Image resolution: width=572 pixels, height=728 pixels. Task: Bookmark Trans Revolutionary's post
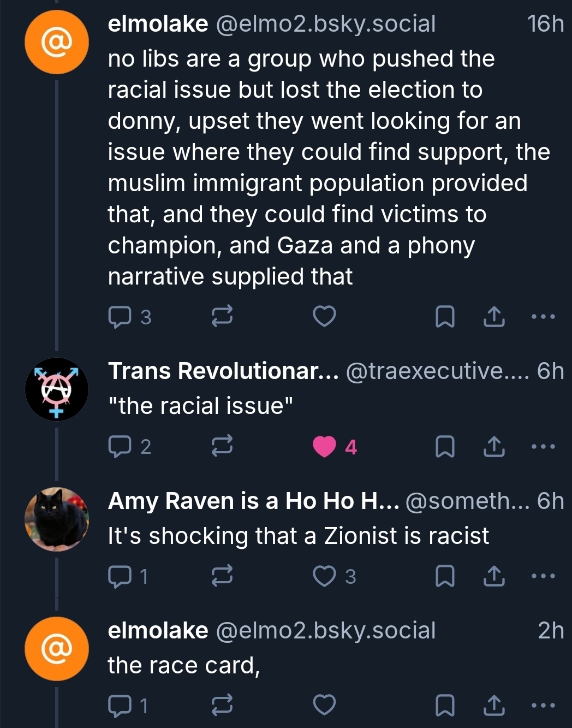445,447
